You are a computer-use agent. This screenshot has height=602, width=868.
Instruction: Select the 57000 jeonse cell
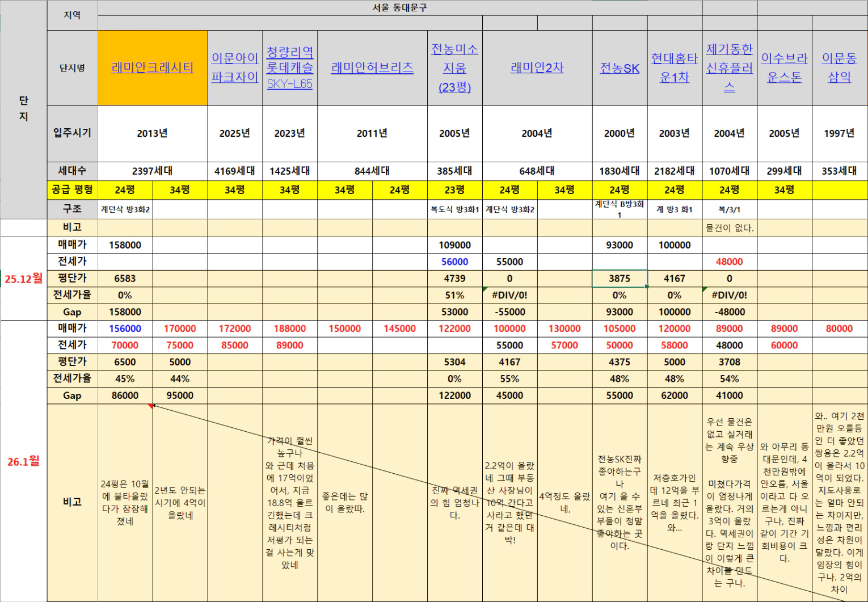565,345
